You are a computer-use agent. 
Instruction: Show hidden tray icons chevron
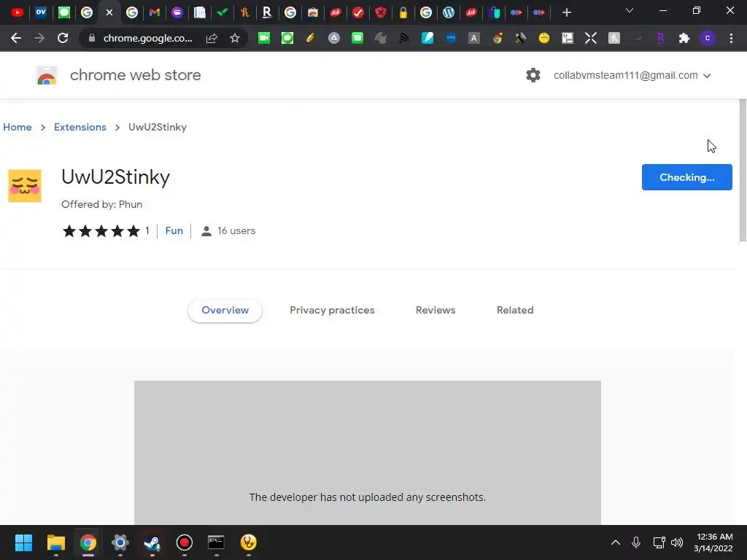click(616, 542)
